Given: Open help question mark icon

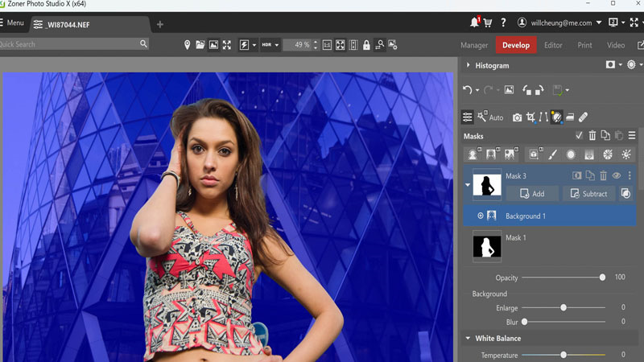Looking at the screenshot, I should pos(503,23).
